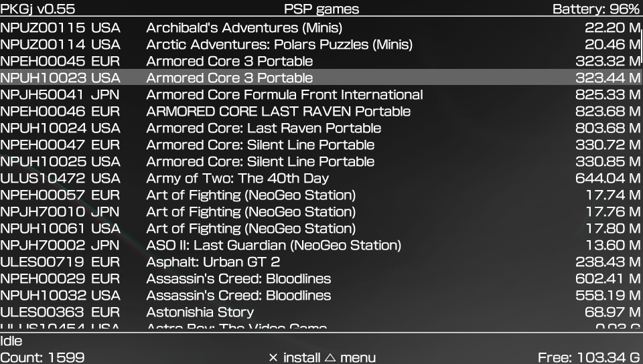This screenshot has width=643, height=364.
Task: Choose NPUH10024 Armored Core: Last Raven Portable
Action: [321, 128]
